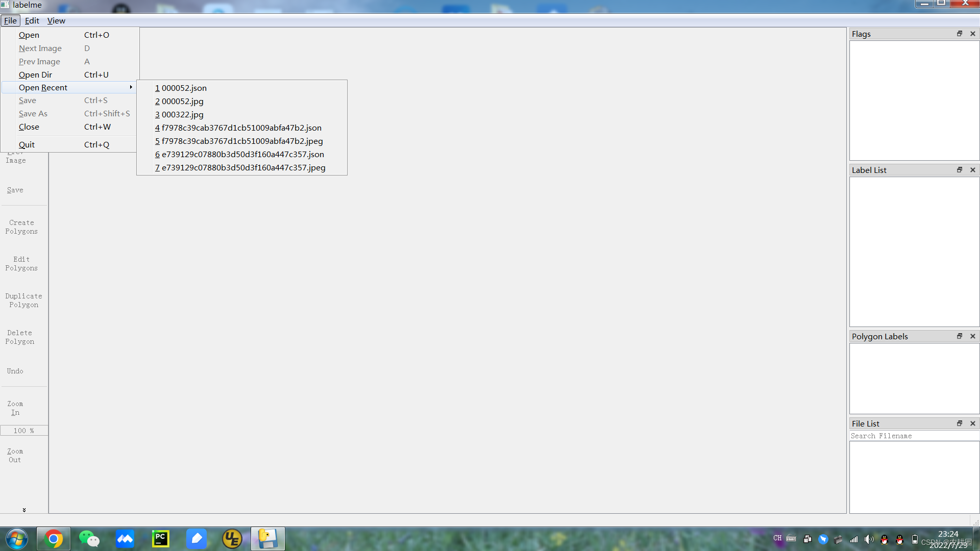980x551 pixels.
Task: Open WeChat from the taskbar
Action: [x=89, y=539]
